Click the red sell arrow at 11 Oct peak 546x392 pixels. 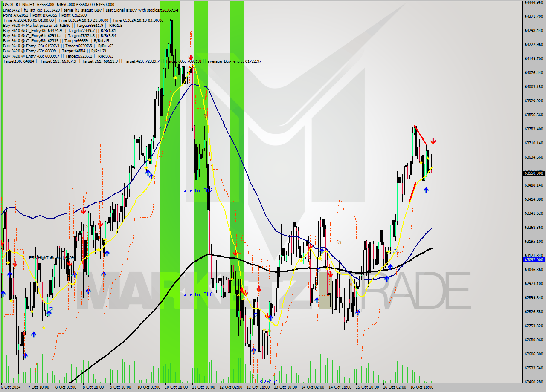click(191, 57)
